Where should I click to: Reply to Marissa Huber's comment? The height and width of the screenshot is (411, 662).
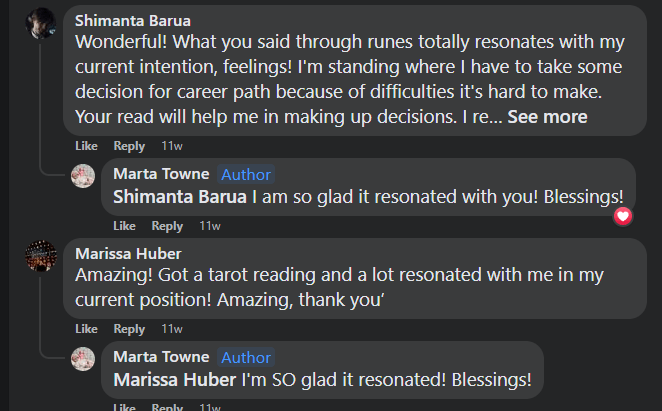[x=129, y=329]
